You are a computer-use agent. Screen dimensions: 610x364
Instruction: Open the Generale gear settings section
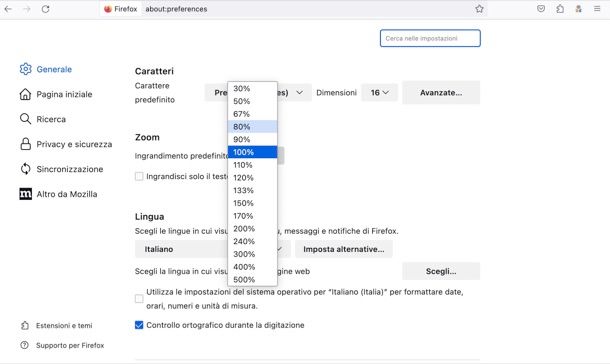[x=46, y=69]
